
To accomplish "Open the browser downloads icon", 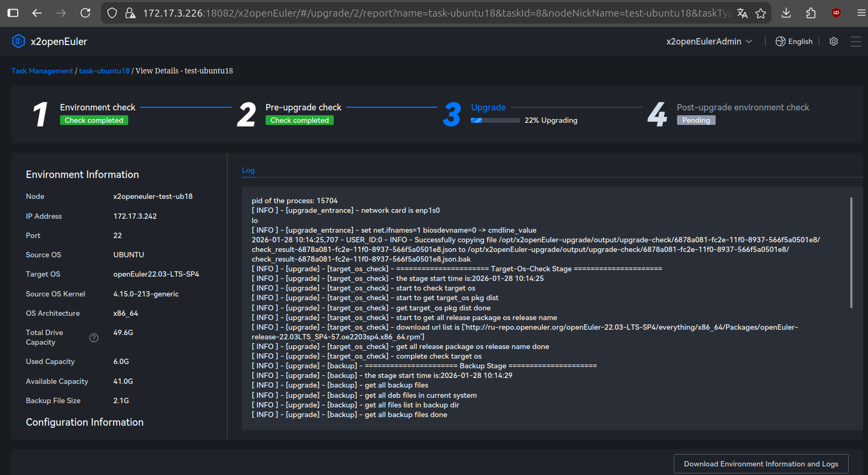I will coord(786,13).
